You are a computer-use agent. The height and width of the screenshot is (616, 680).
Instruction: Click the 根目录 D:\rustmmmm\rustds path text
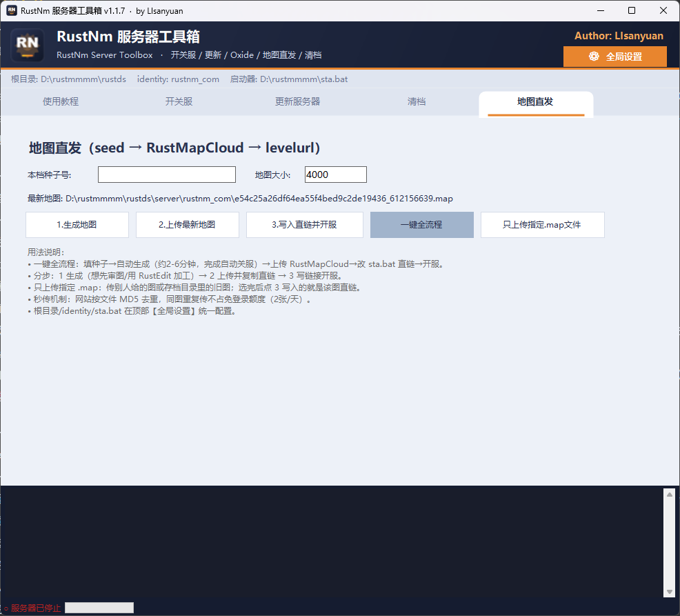(68, 79)
